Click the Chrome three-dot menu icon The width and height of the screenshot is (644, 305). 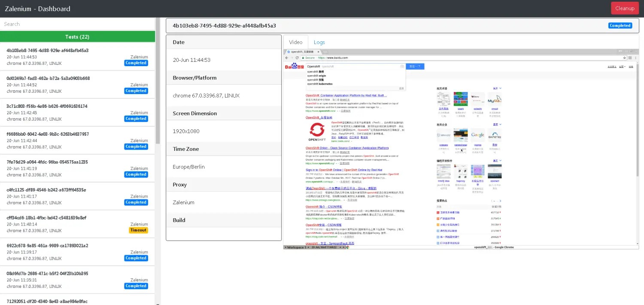635,58
